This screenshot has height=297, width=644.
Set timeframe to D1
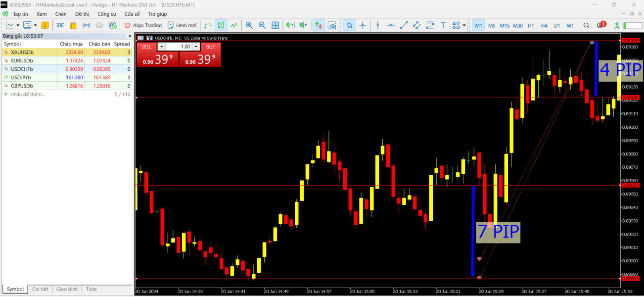click(557, 25)
